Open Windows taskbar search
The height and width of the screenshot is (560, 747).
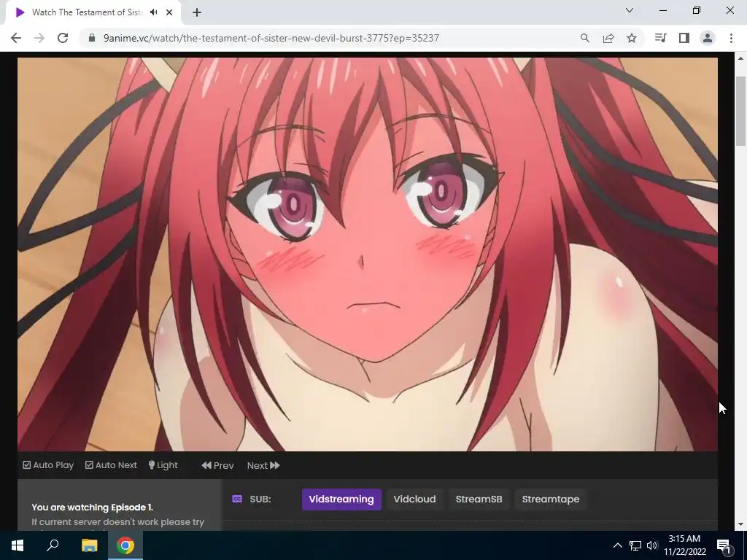pos(53,545)
